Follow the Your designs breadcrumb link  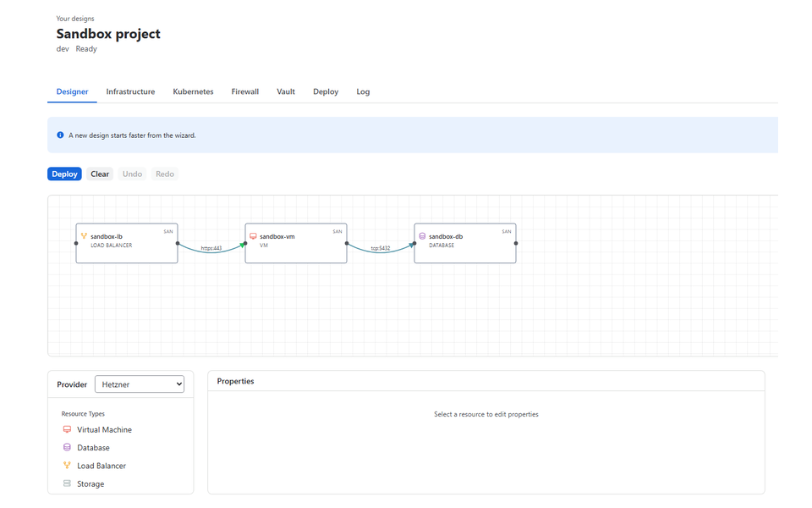click(x=75, y=19)
